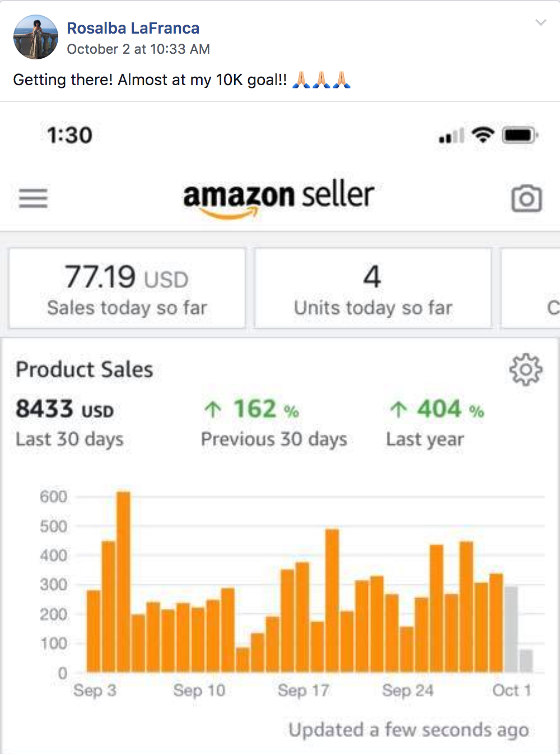The image size is (560, 754).
Task: Expand the post options chevron
Action: coord(540,22)
